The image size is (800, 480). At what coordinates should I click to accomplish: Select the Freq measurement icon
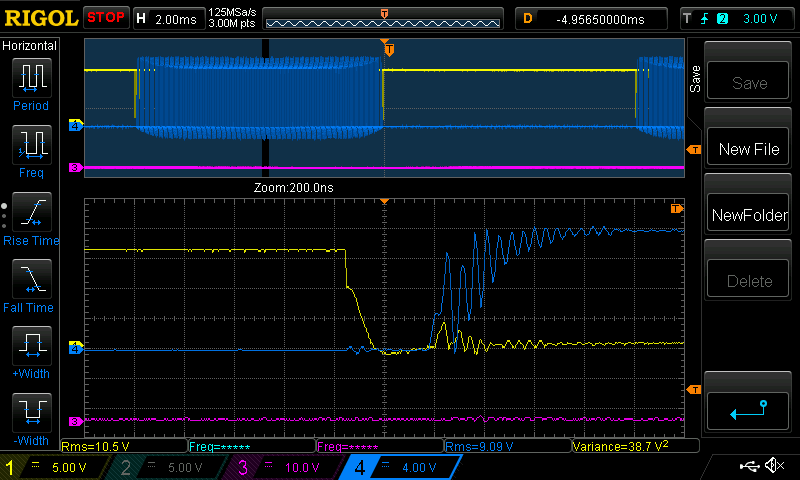[x=31, y=145]
